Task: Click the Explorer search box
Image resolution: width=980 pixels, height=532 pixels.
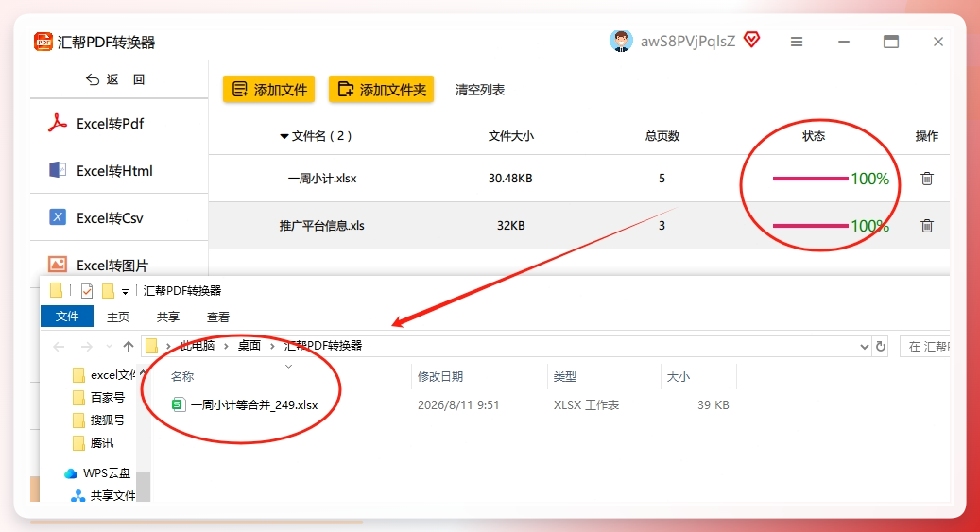Action: click(x=925, y=347)
